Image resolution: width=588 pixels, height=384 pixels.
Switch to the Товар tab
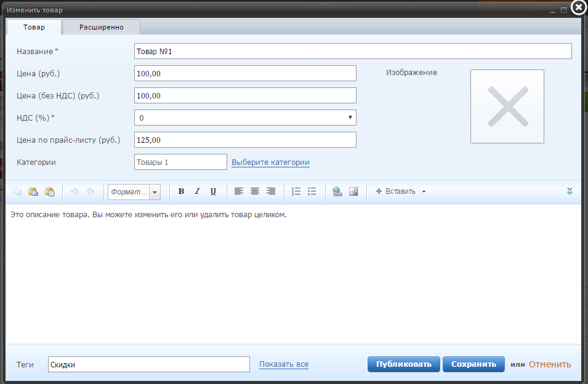point(34,27)
